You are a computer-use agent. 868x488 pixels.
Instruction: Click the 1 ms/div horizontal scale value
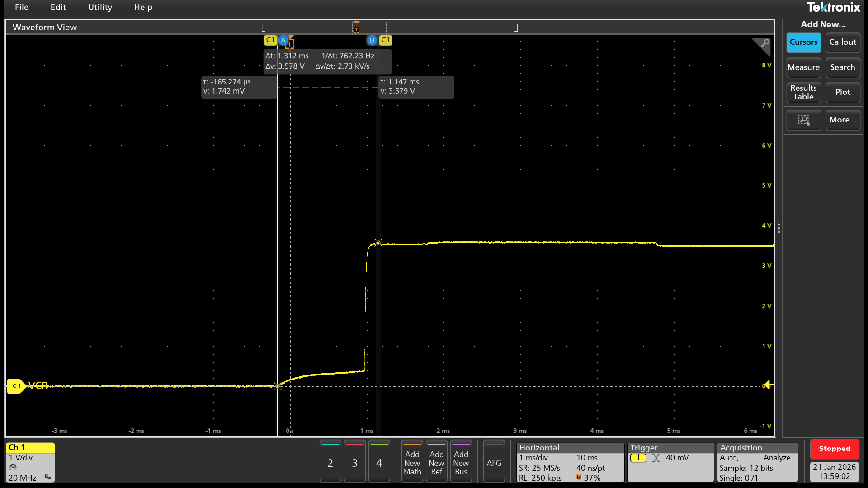point(533,458)
